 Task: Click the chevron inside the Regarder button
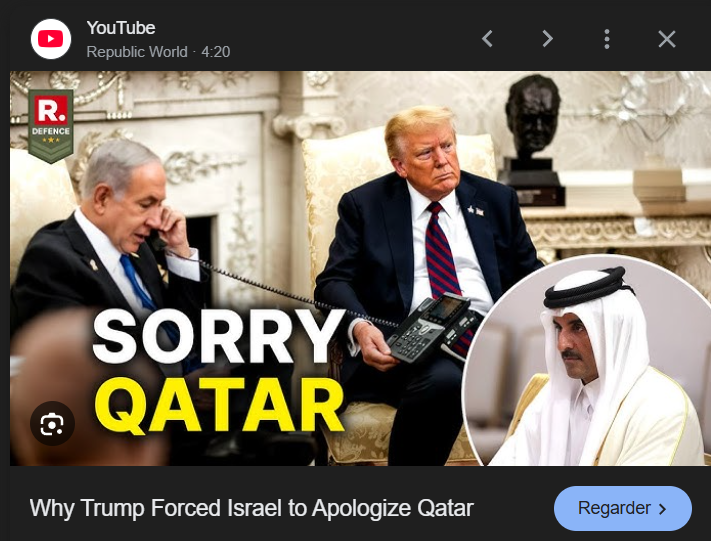[x=662, y=509]
